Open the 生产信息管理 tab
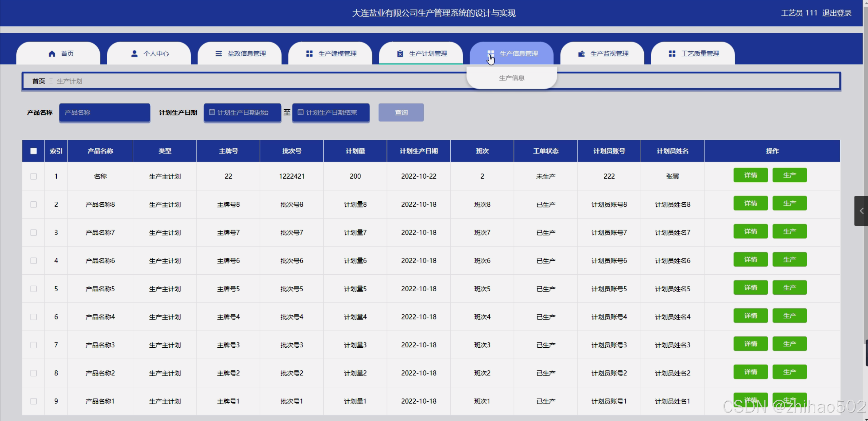868x421 pixels. point(518,54)
